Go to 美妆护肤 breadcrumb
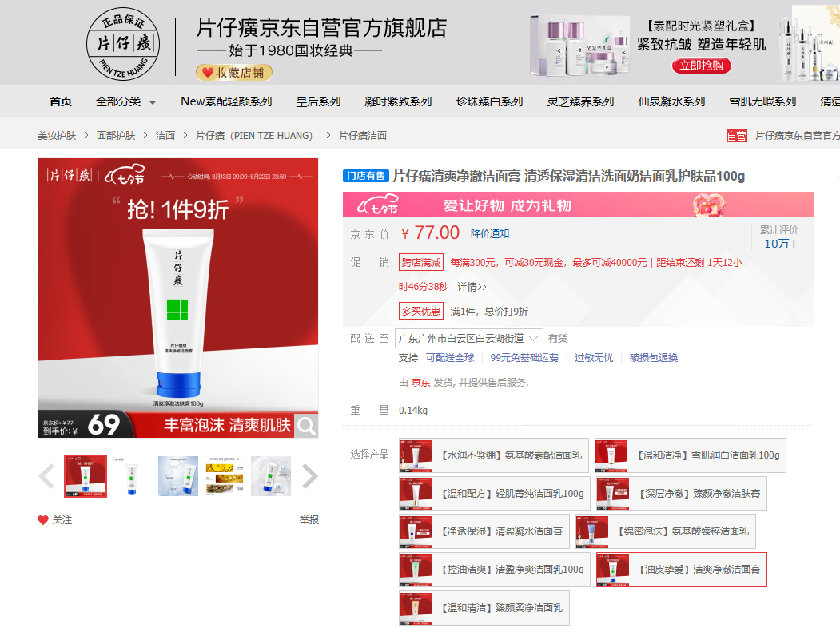This screenshot has width=840, height=628. (57, 136)
